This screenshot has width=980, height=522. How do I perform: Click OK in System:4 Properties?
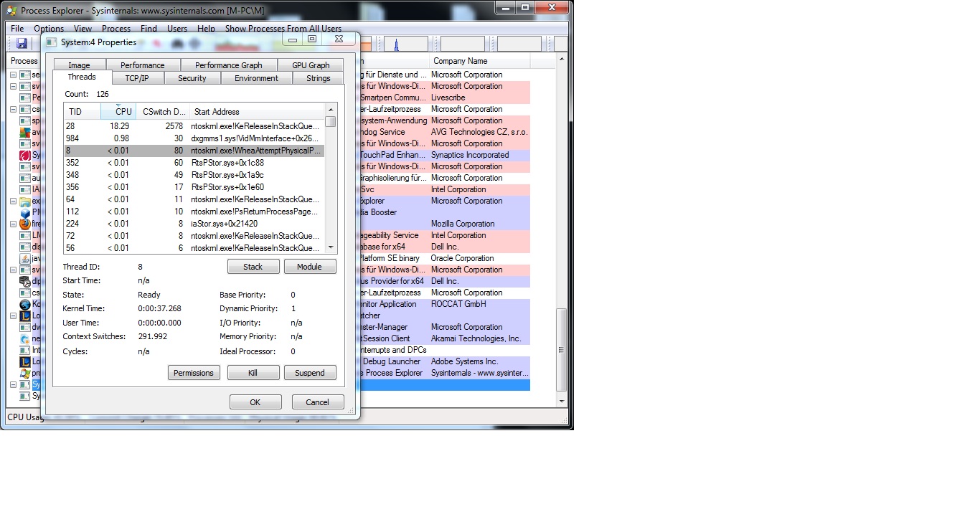pyautogui.click(x=255, y=402)
